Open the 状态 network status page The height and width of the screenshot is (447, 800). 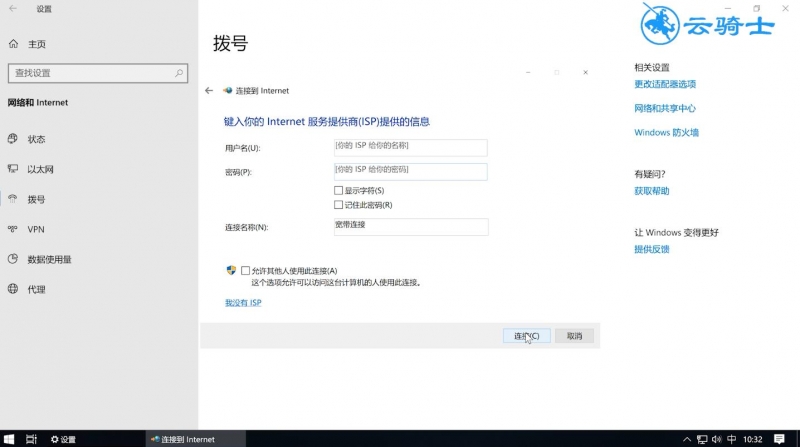click(36, 139)
